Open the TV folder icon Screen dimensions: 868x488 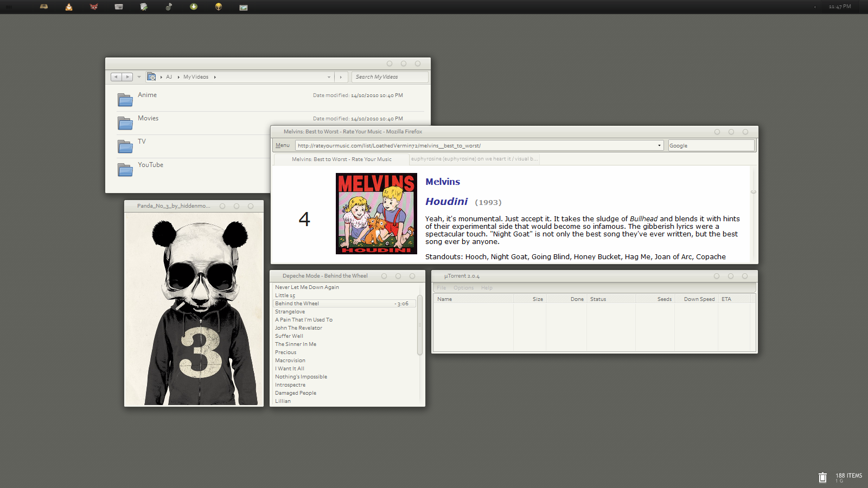[125, 146]
